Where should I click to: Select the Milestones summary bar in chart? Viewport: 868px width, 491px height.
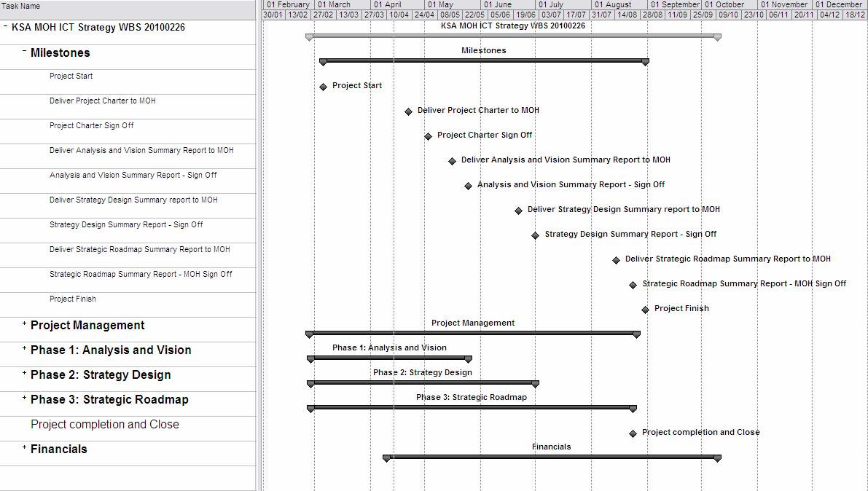point(484,61)
